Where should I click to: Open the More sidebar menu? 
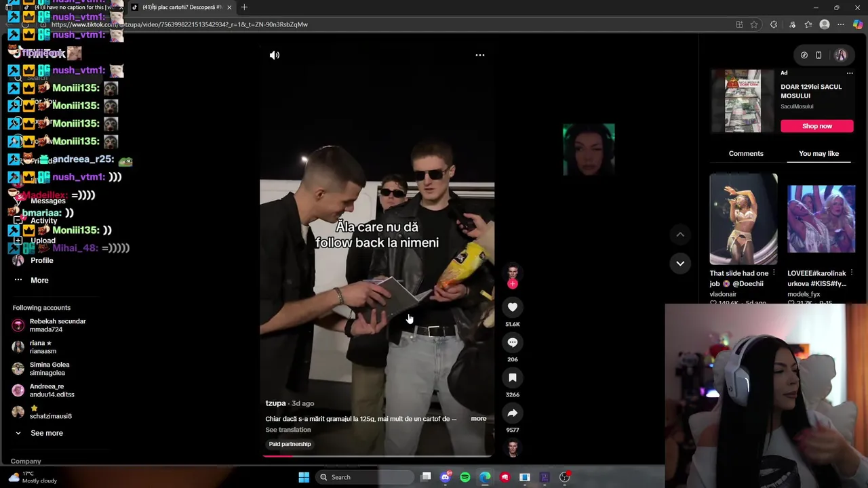click(x=39, y=280)
